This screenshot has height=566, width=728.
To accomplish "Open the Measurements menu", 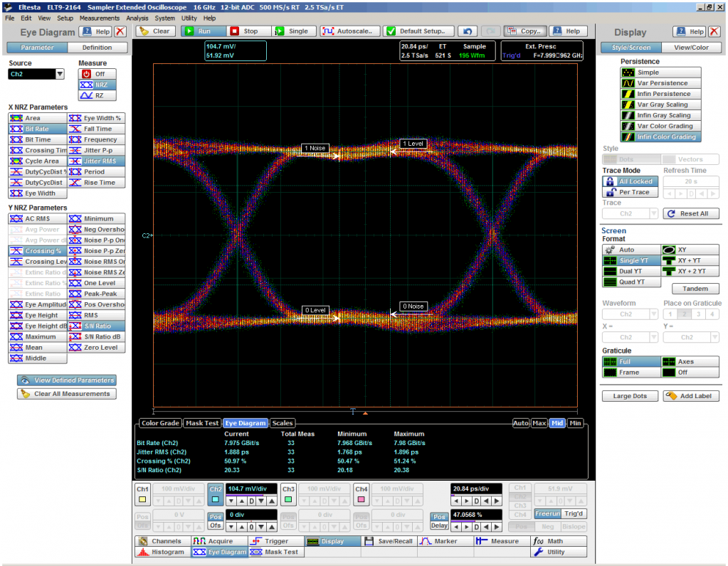I will point(100,18).
